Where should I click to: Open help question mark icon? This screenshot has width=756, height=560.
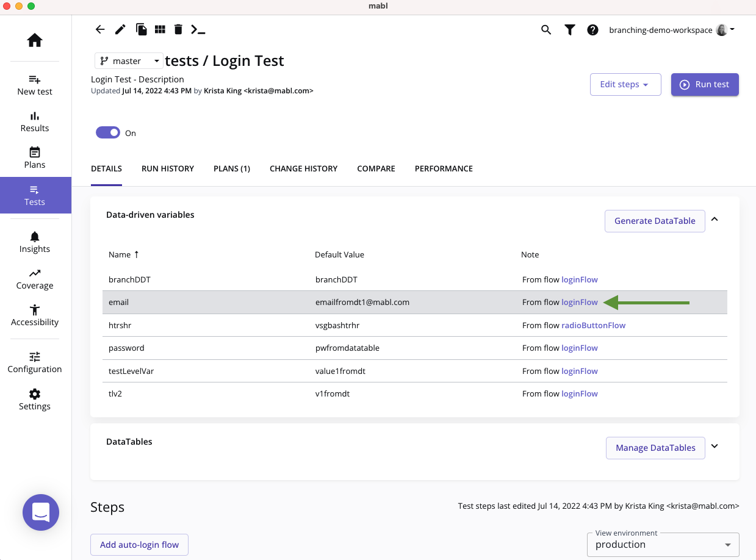click(x=592, y=30)
